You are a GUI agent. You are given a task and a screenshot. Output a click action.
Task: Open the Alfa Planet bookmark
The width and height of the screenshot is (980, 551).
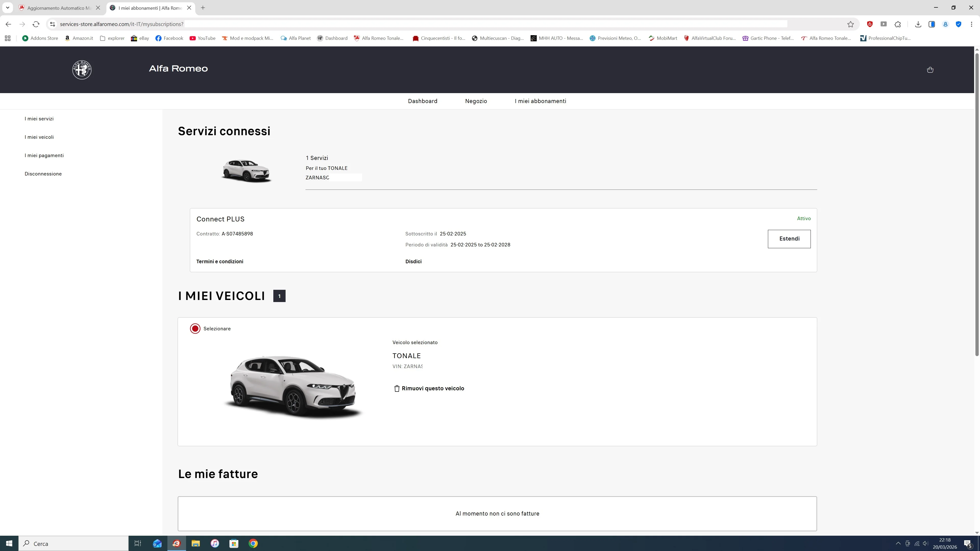[x=296, y=39]
